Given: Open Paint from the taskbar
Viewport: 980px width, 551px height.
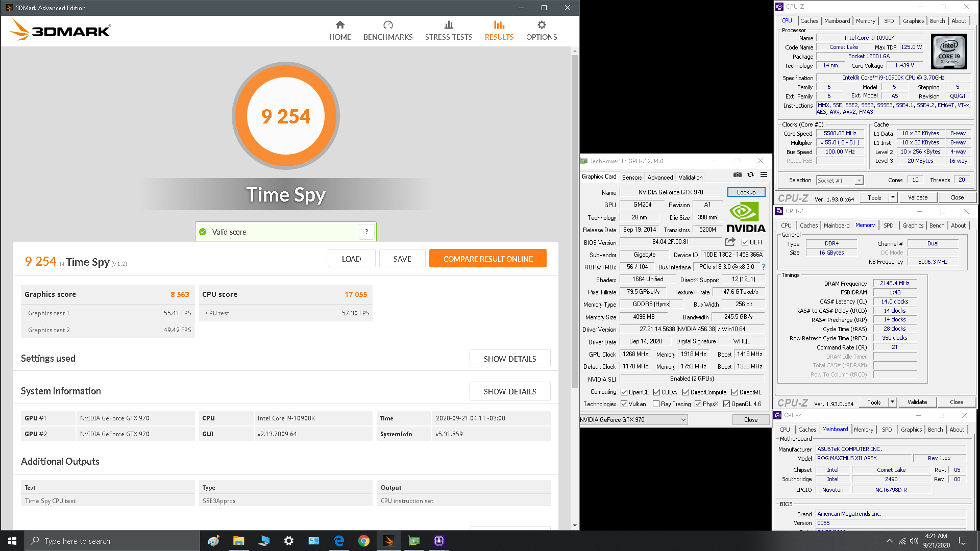Looking at the screenshot, I should (x=213, y=541).
